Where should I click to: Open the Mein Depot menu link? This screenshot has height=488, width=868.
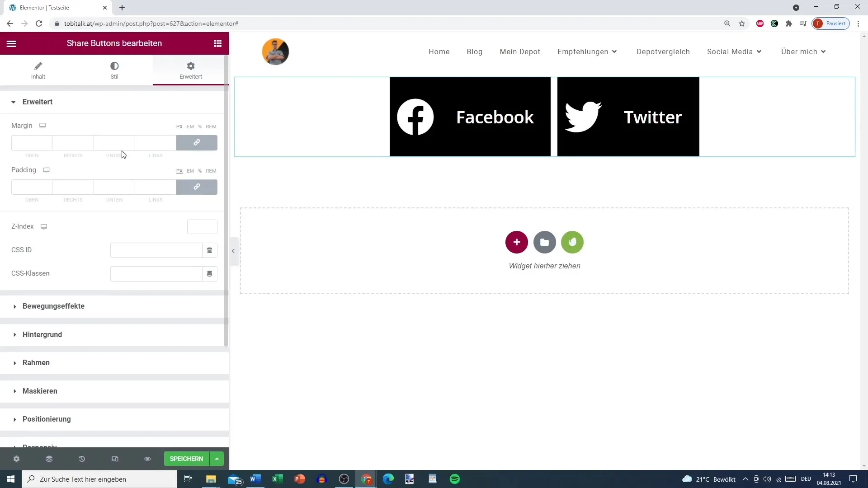520,52
